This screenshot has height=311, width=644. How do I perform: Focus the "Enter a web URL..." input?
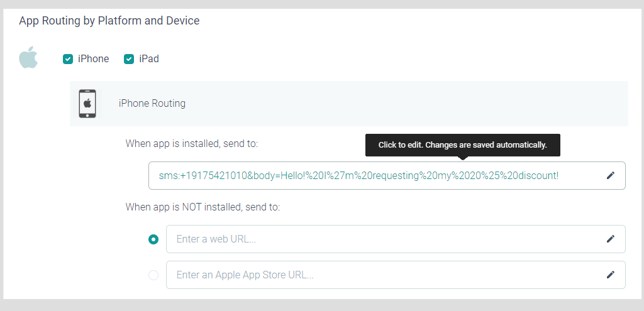coord(396,239)
